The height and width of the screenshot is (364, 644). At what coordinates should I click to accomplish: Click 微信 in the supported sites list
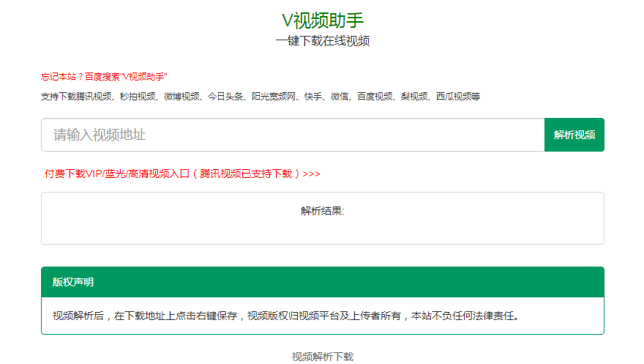click(340, 97)
